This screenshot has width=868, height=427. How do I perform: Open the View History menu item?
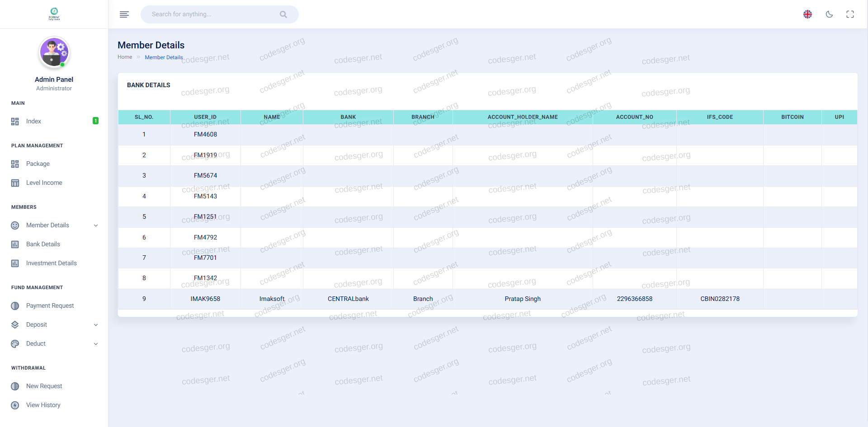[x=54, y=405]
